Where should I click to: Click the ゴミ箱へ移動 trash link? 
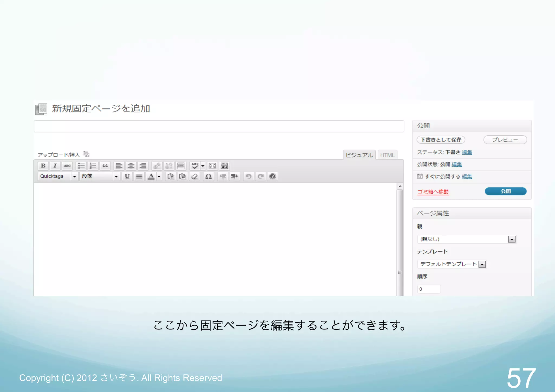pyautogui.click(x=433, y=192)
